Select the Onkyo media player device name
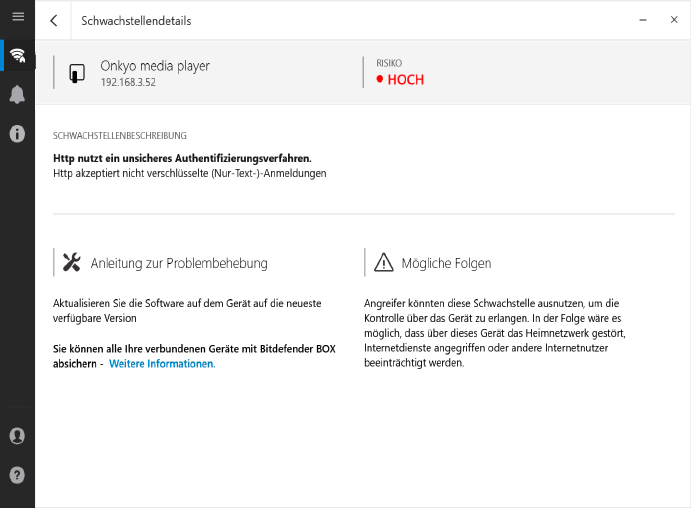Image resolution: width=691 pixels, height=508 pixels. 155,66
